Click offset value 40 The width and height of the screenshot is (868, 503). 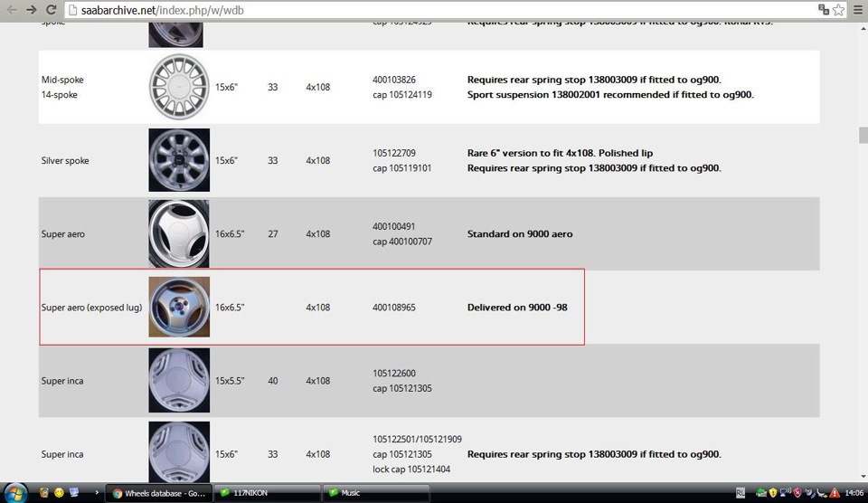point(273,381)
